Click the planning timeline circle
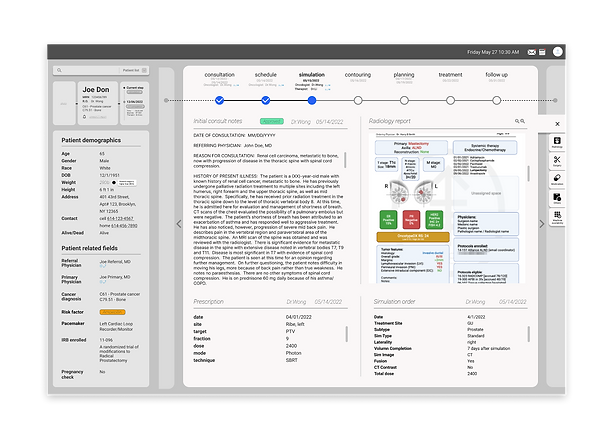 coord(404,100)
